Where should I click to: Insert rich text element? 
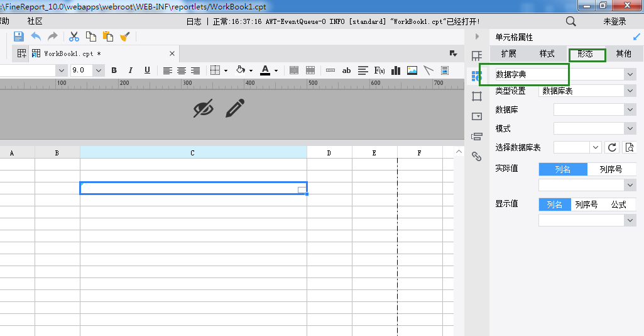point(363,70)
